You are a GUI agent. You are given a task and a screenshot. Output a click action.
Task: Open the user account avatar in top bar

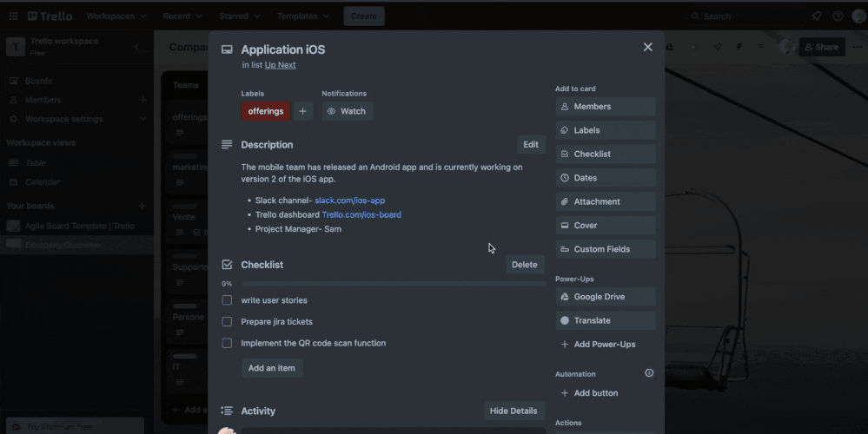[859, 16]
